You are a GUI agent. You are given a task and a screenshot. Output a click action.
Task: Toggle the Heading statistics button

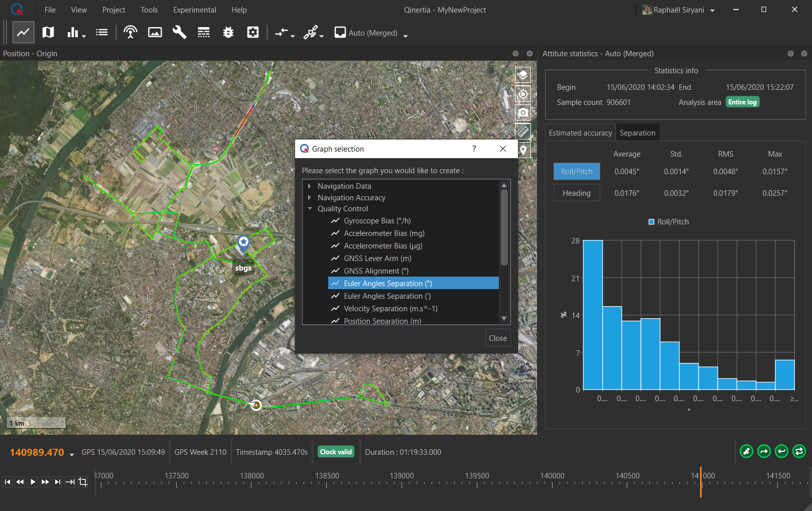point(577,193)
